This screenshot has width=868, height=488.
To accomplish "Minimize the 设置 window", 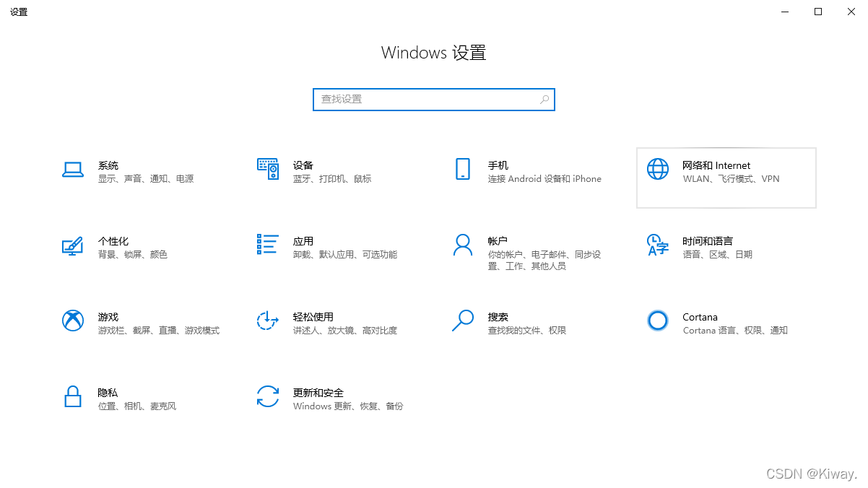I will [x=785, y=12].
